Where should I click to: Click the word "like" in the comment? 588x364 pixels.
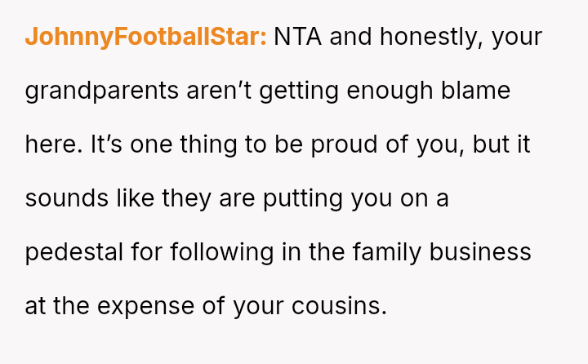click(134, 199)
